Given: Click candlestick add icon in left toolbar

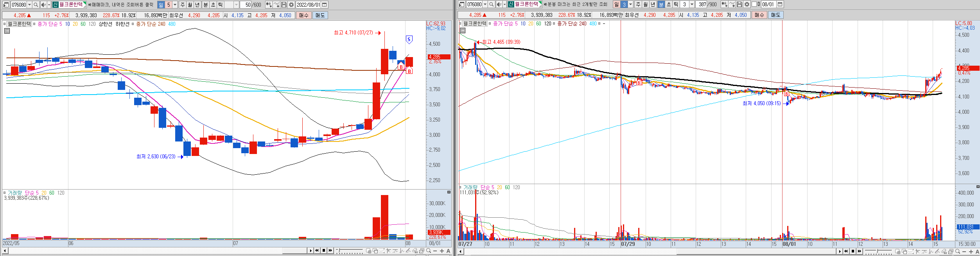Looking at the screenshot, I should [x=269, y=5].
